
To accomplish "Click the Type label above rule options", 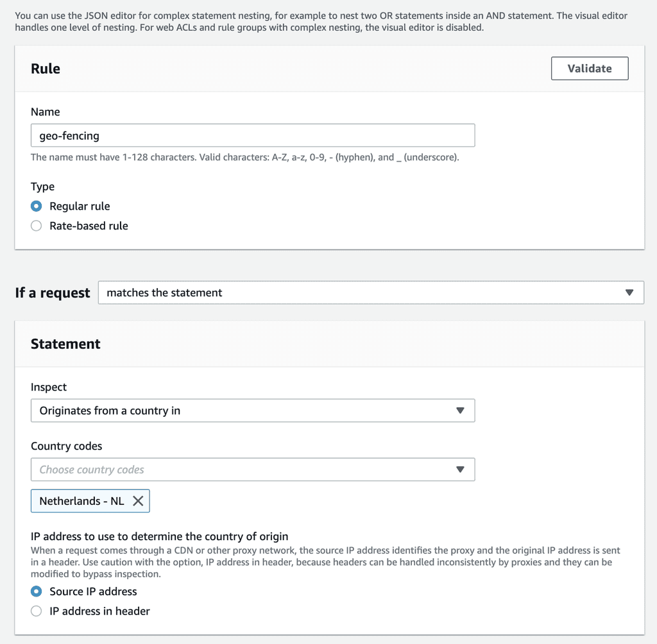I will tap(42, 187).
